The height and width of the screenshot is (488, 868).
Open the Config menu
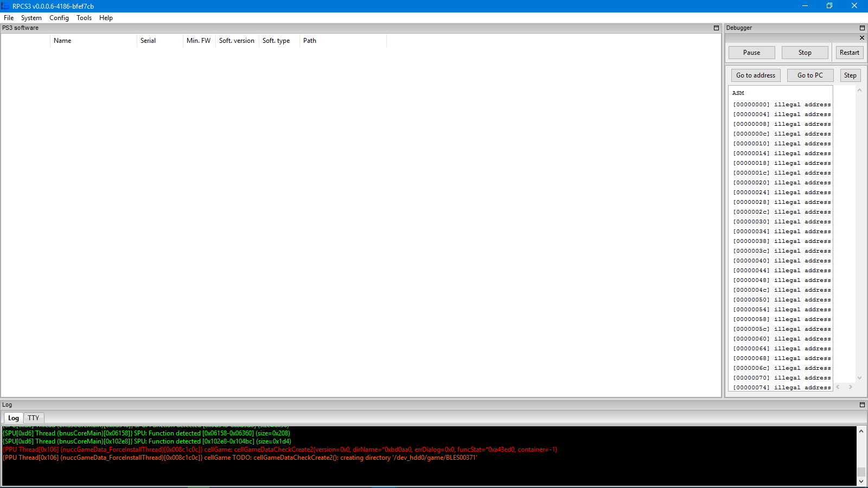pos(59,18)
